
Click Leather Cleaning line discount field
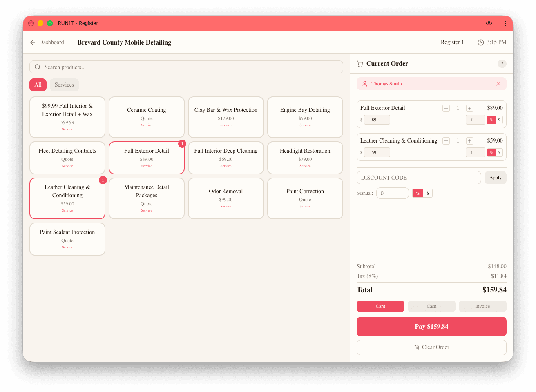[476, 152]
